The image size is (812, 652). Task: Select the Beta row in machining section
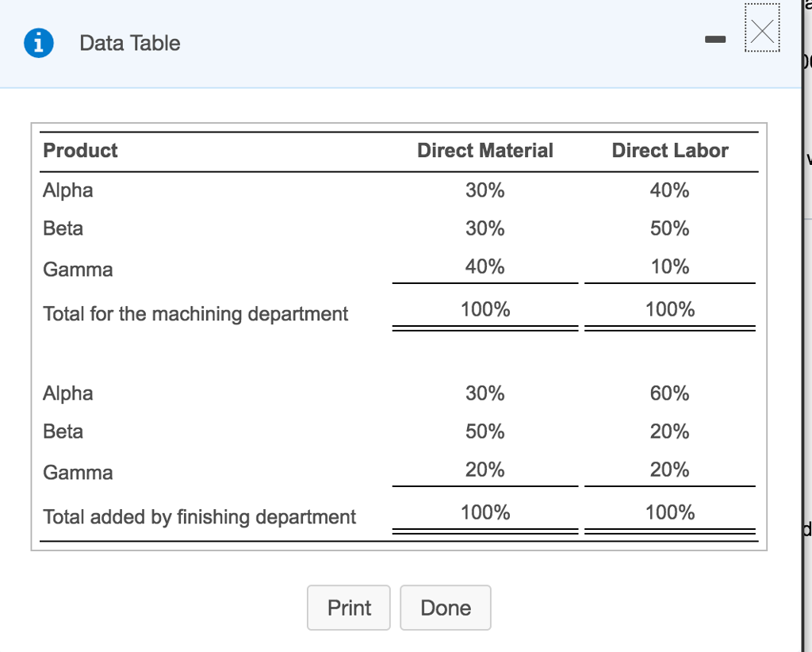63,228
